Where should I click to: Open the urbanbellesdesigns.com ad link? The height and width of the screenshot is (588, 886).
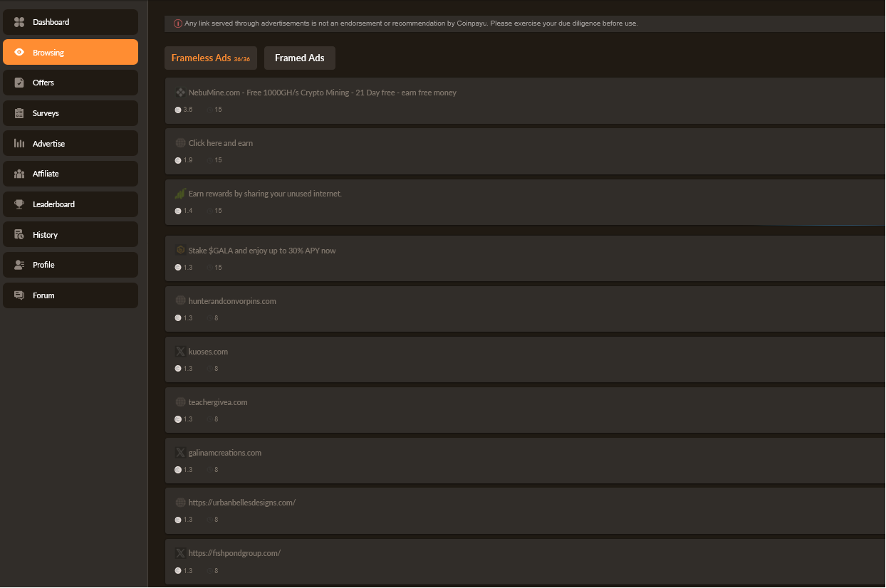[x=241, y=503]
